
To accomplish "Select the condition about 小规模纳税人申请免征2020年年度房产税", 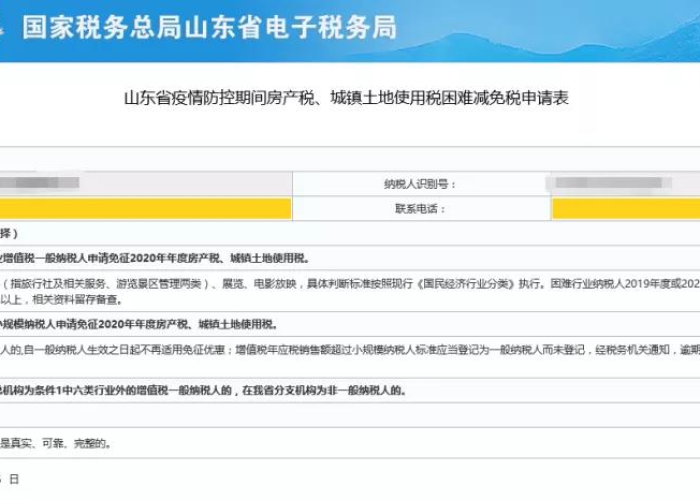I will 138,324.
